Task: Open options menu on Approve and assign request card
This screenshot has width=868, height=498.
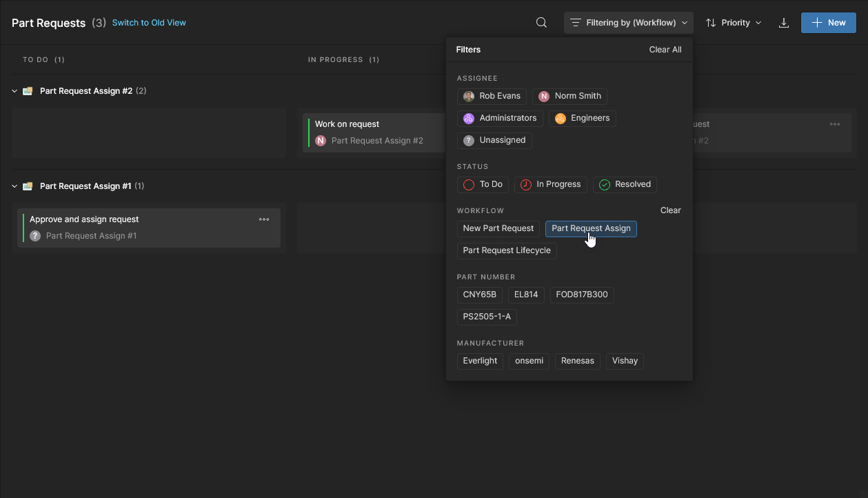Action: click(264, 219)
